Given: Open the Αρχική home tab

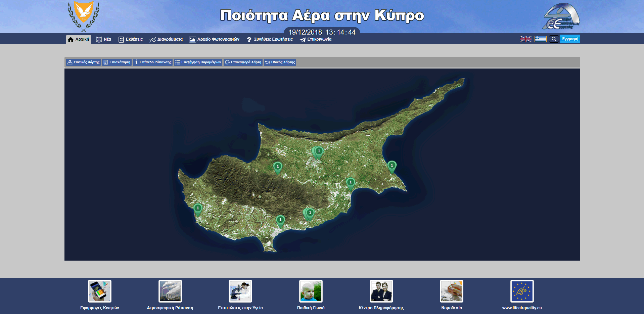Looking at the screenshot, I should click(79, 39).
